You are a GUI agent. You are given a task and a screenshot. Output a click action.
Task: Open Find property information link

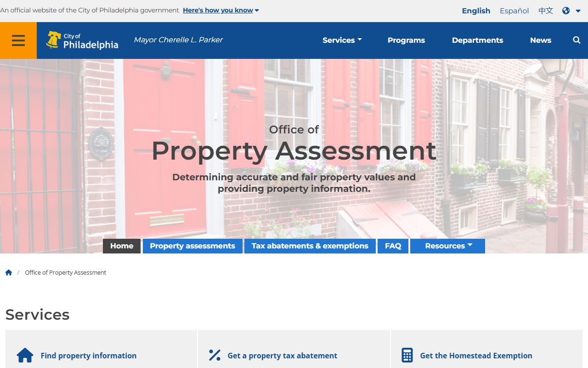[89, 356]
